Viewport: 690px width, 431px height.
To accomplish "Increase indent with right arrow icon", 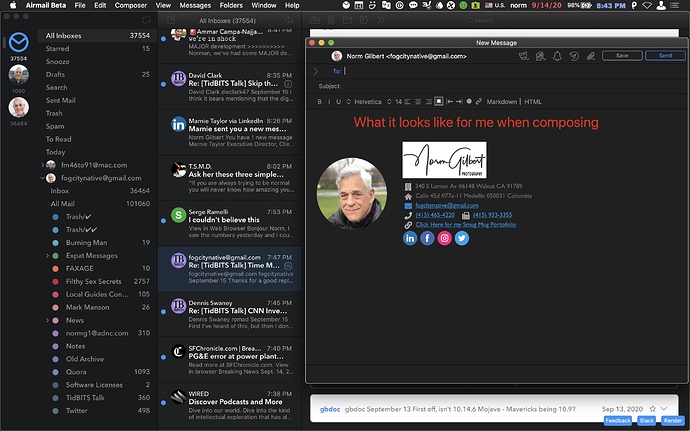I will tap(459, 102).
